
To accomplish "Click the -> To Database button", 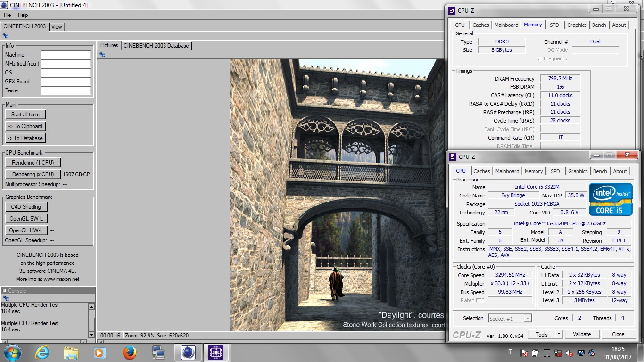I will [25, 138].
